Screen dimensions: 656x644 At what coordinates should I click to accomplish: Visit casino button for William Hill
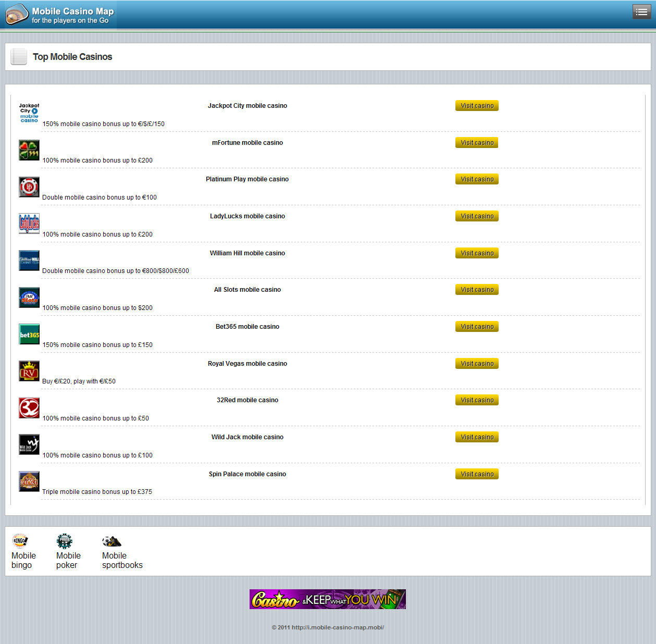click(x=477, y=253)
